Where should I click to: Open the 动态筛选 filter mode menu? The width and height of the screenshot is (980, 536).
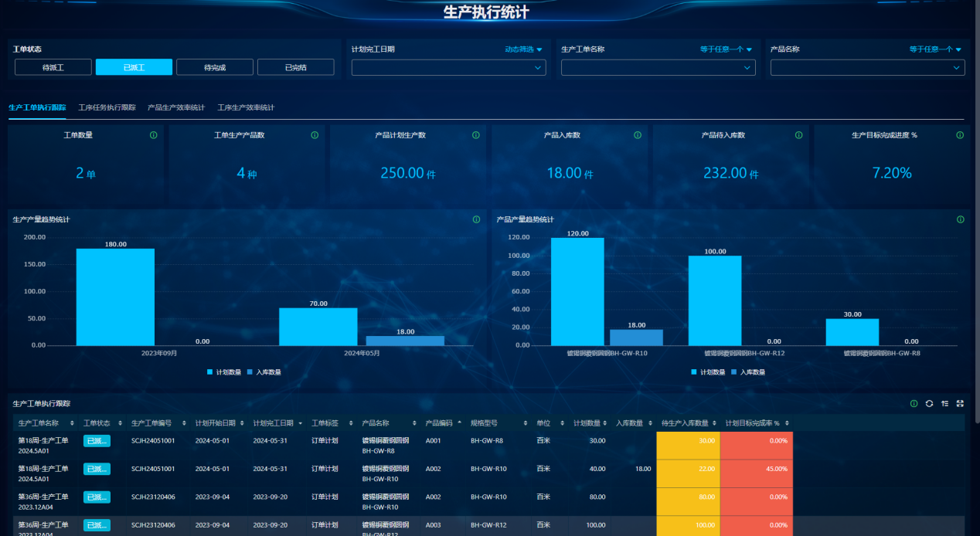click(523, 49)
